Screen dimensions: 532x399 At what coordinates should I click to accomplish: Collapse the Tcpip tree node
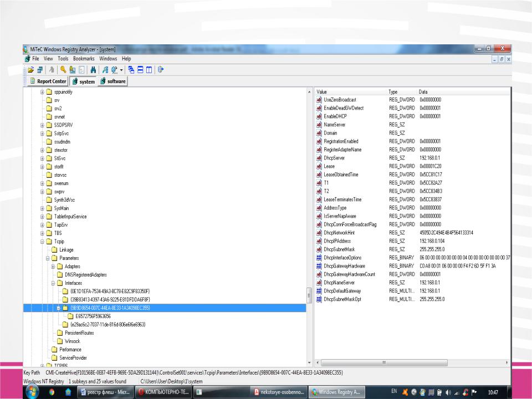click(43, 242)
